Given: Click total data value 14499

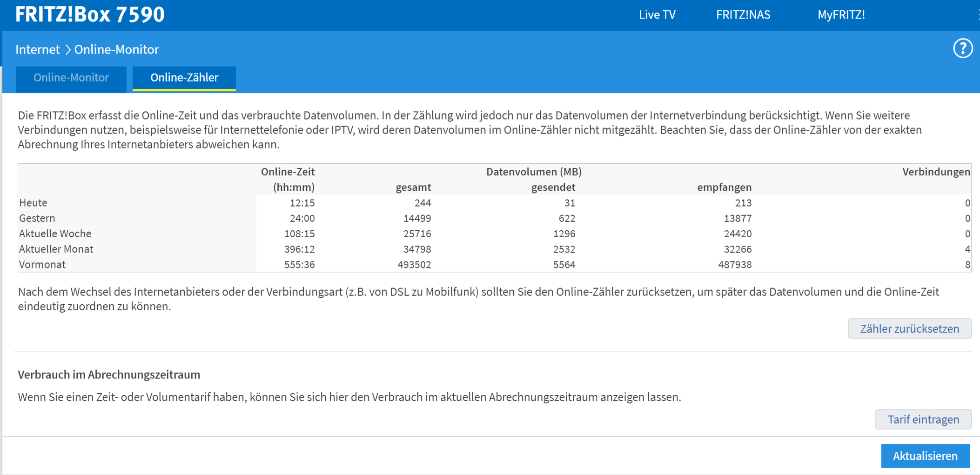Looking at the screenshot, I should [x=417, y=218].
